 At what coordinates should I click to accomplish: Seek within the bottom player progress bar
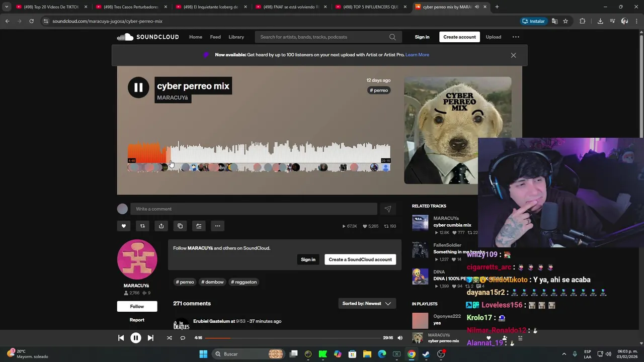point(292,338)
